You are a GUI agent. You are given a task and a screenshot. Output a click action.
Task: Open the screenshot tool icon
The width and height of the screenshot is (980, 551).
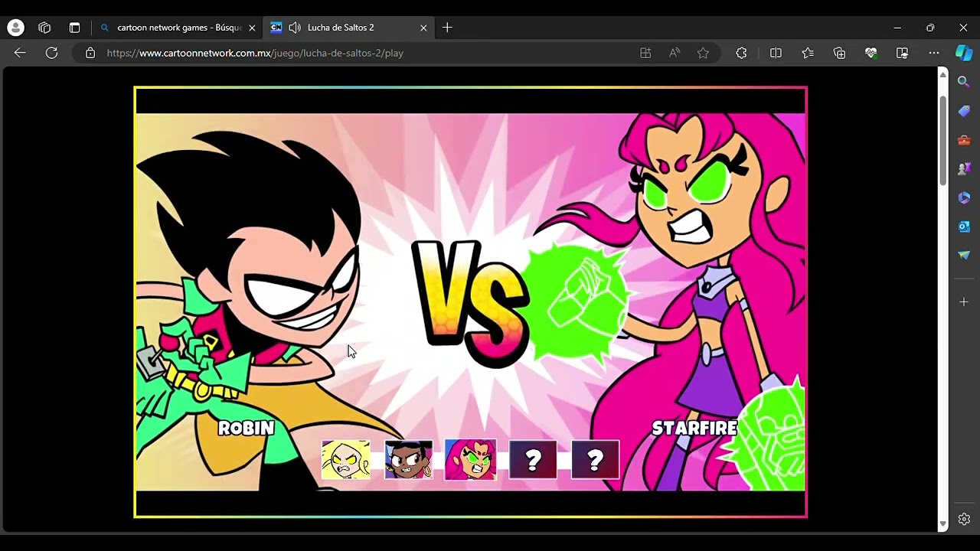pyautogui.click(x=903, y=53)
